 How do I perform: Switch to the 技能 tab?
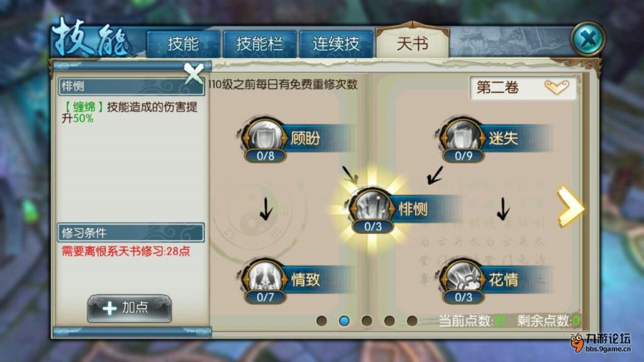[183, 44]
